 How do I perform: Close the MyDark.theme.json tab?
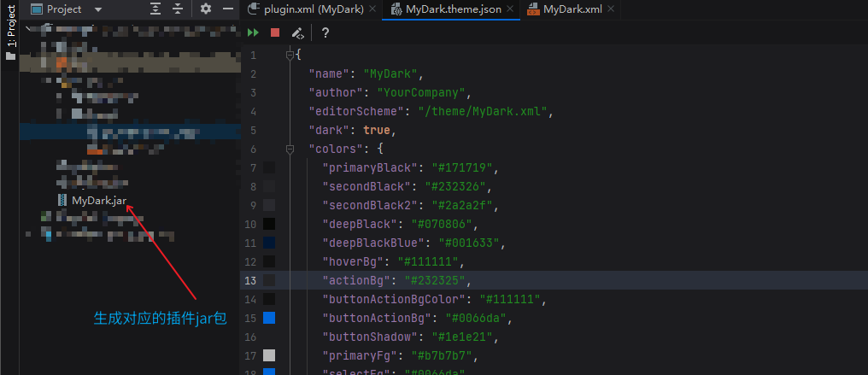coord(510,9)
